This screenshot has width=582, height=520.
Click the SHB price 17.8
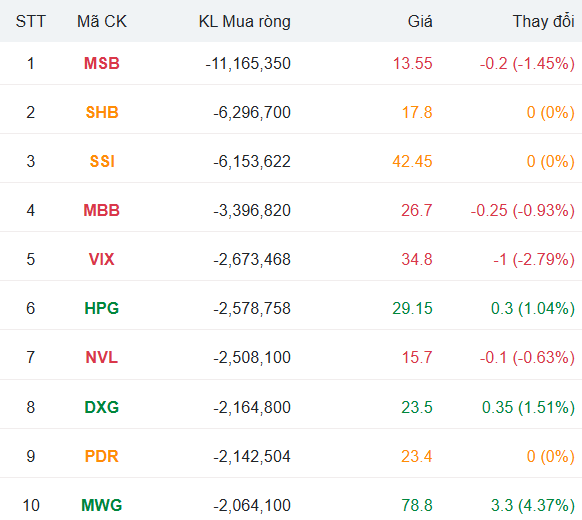click(417, 112)
